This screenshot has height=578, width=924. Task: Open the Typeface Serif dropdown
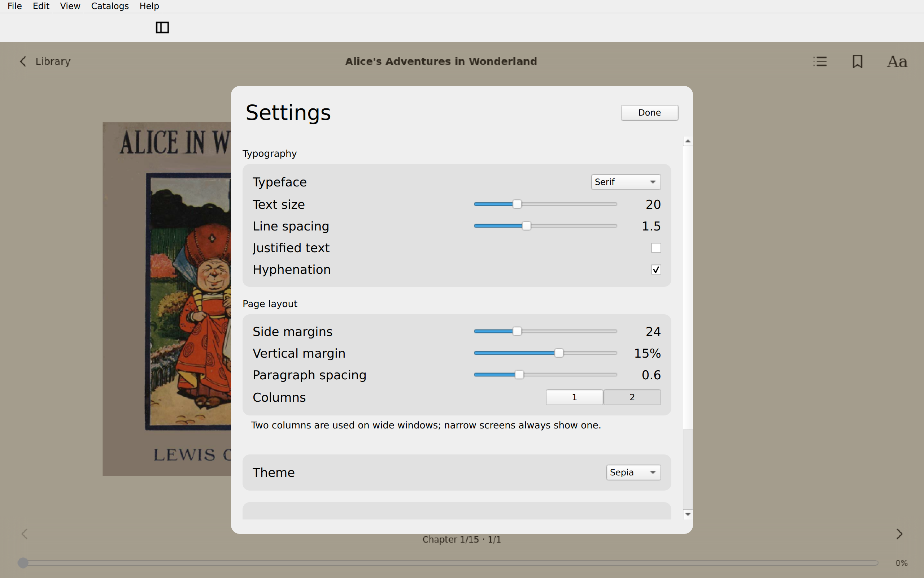point(626,182)
